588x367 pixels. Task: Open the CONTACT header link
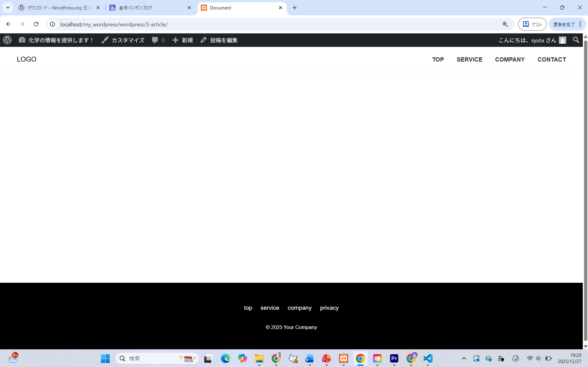[552, 59]
